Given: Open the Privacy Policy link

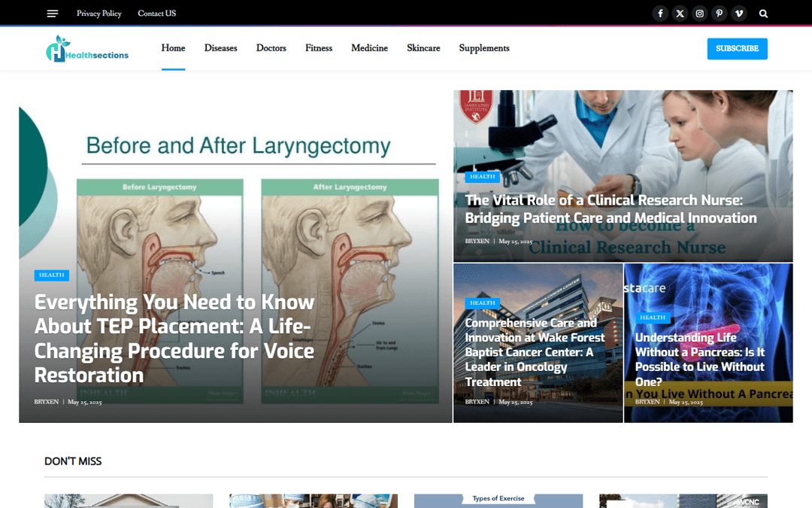Looking at the screenshot, I should pos(99,14).
